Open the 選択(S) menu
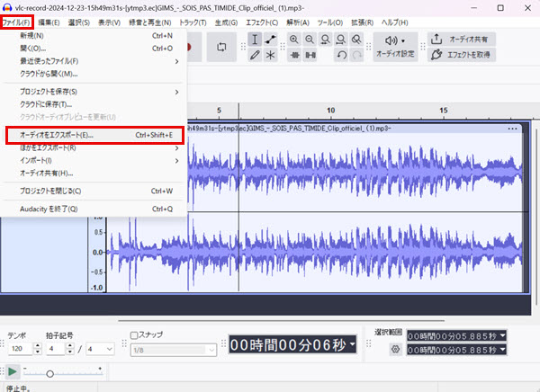Image resolution: width=540 pixels, height=392 pixels. click(79, 22)
